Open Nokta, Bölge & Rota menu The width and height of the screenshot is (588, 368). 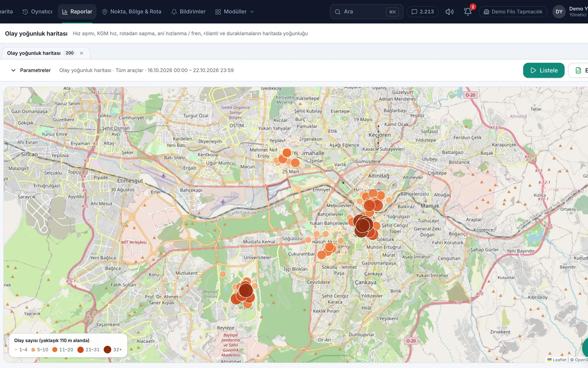coord(132,12)
